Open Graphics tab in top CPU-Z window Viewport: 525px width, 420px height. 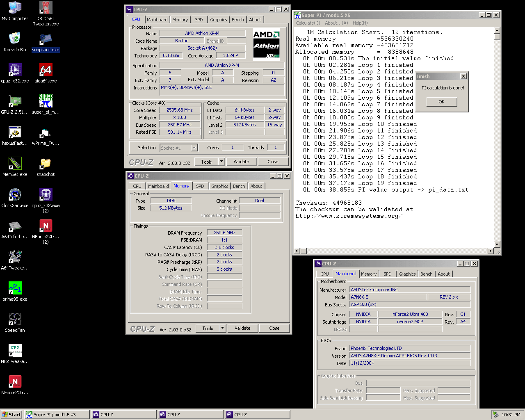click(219, 20)
